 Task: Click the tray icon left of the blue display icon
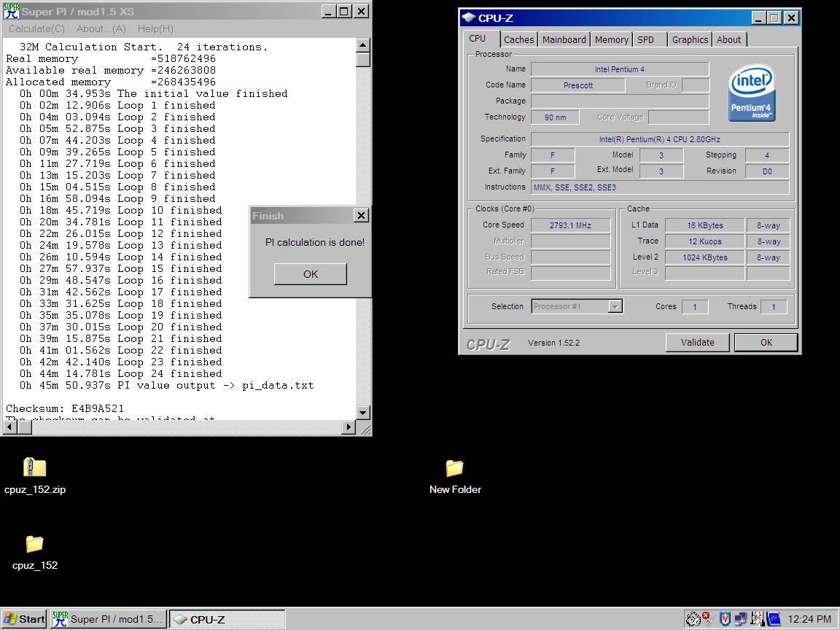[758, 619]
